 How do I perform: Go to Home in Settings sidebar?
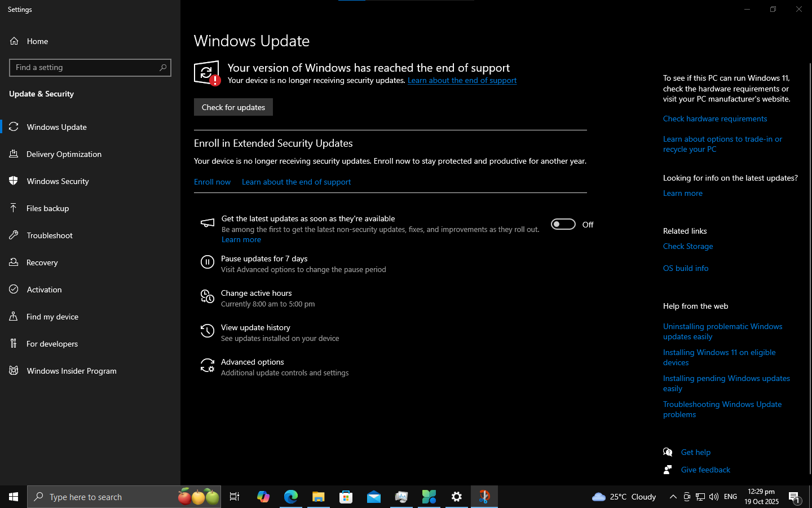pyautogui.click(x=37, y=41)
